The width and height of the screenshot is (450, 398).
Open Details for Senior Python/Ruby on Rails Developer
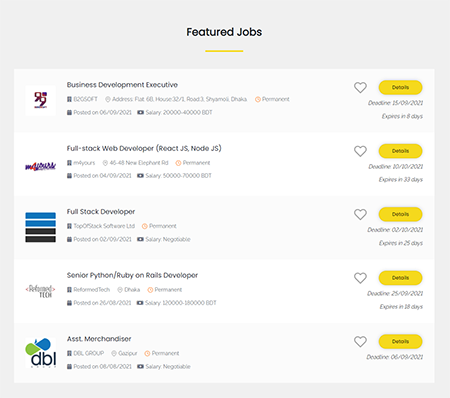(400, 278)
